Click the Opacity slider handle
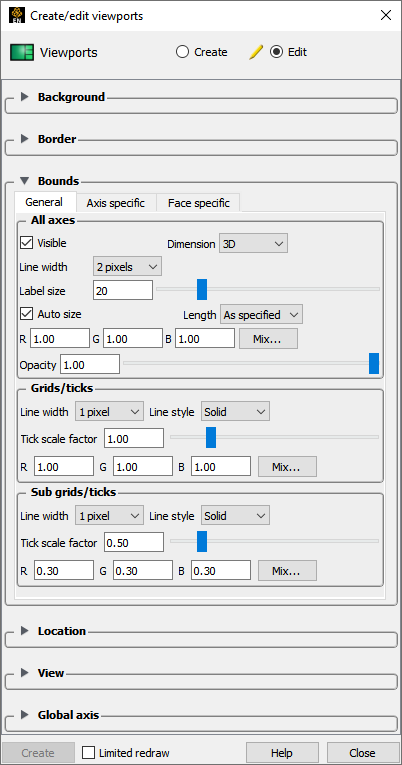 374,364
